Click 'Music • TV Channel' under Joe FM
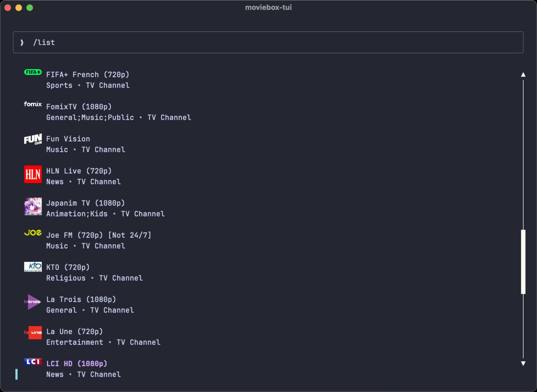 (85, 246)
